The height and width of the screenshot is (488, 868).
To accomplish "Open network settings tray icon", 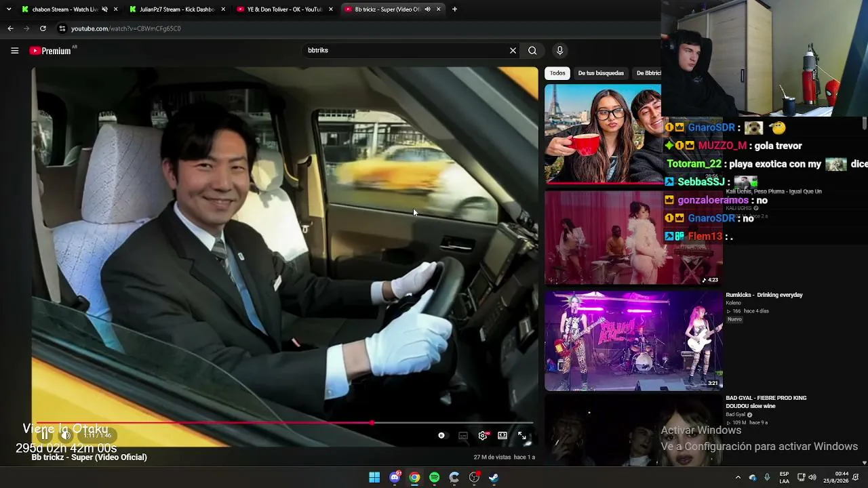I will click(x=801, y=477).
